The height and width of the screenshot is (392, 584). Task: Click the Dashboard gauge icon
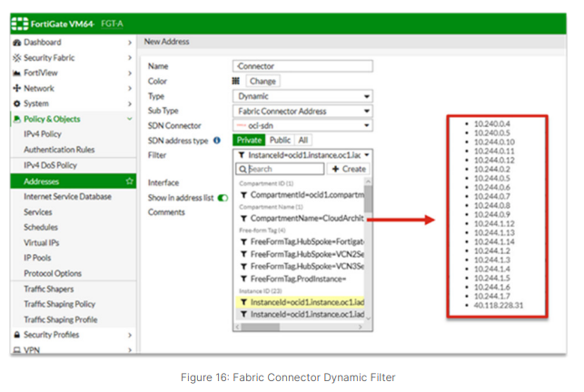click(16, 43)
